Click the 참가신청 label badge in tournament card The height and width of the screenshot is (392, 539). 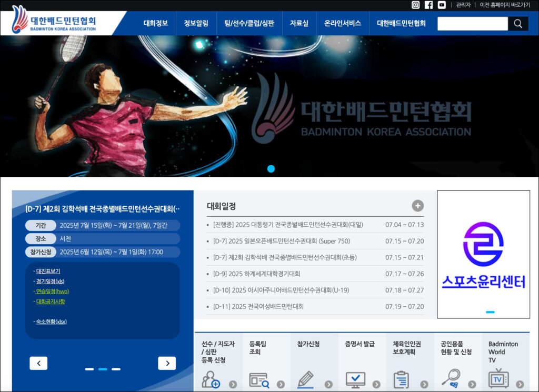pyautogui.click(x=41, y=252)
